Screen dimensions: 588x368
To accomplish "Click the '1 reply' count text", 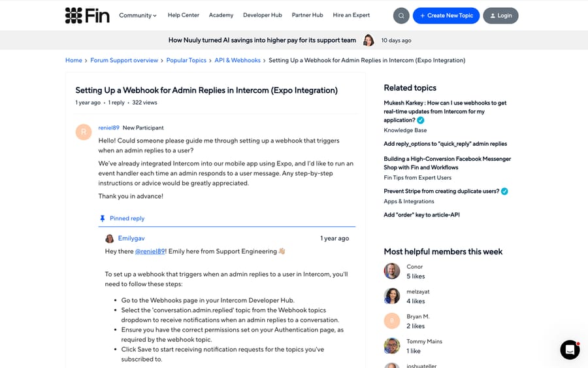I will coord(116,103).
